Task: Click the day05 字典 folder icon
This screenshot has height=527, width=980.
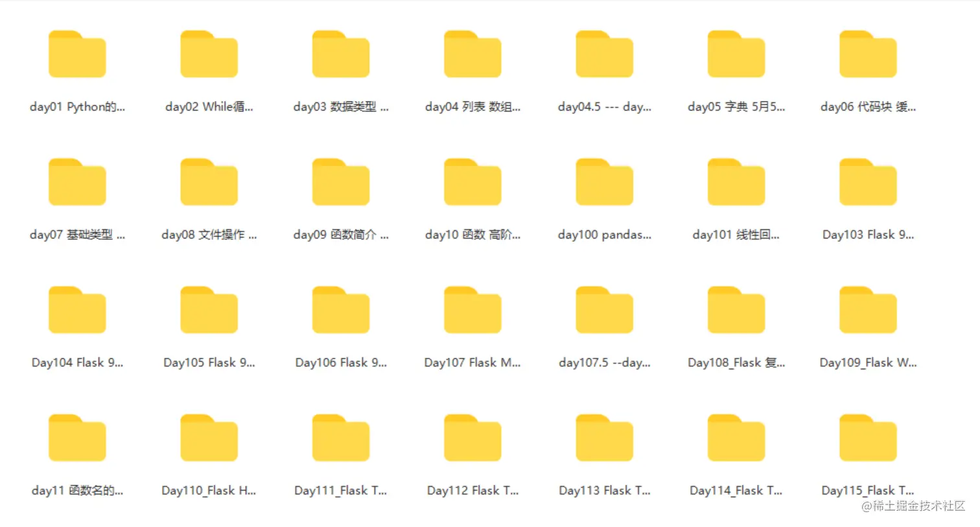Action: click(736, 54)
